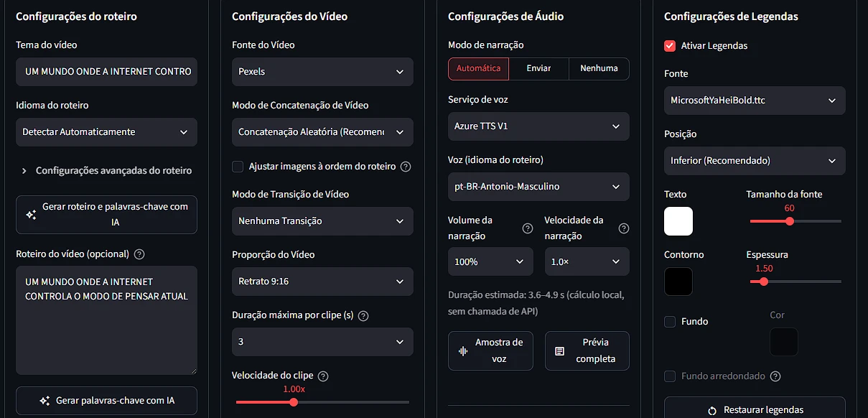
Task: Click help icon beside Fundo arredondado
Action: coord(775,376)
